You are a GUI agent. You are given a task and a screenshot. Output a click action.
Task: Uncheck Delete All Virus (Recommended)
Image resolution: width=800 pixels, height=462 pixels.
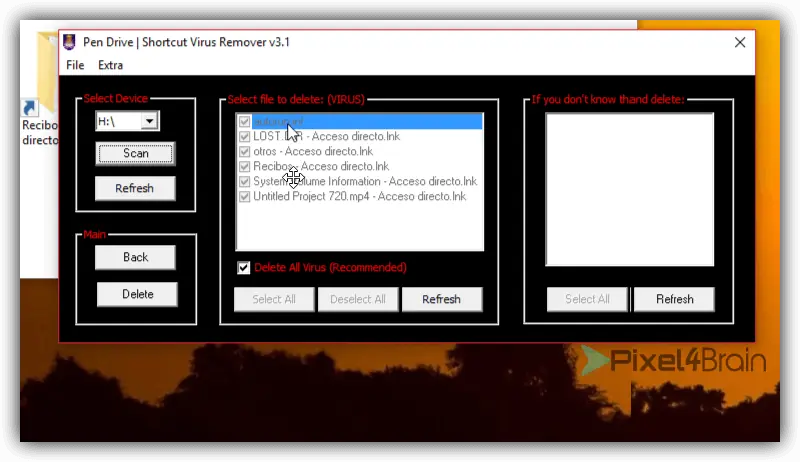(244, 268)
